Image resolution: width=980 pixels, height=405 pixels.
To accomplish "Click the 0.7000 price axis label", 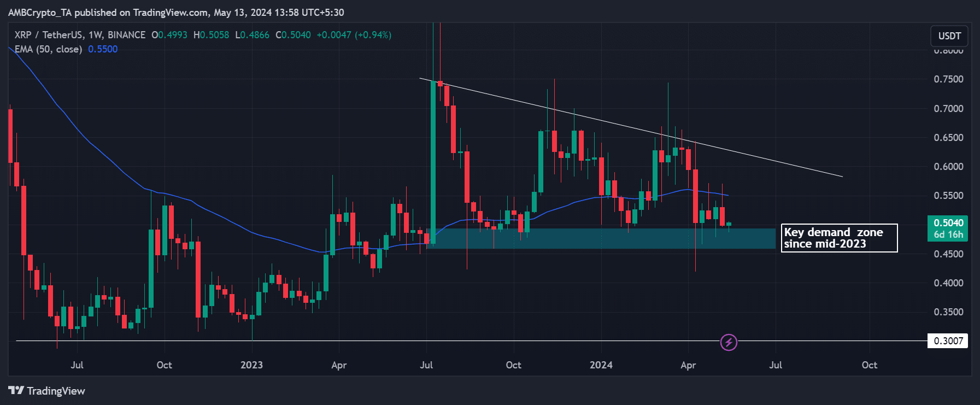I will 948,109.
